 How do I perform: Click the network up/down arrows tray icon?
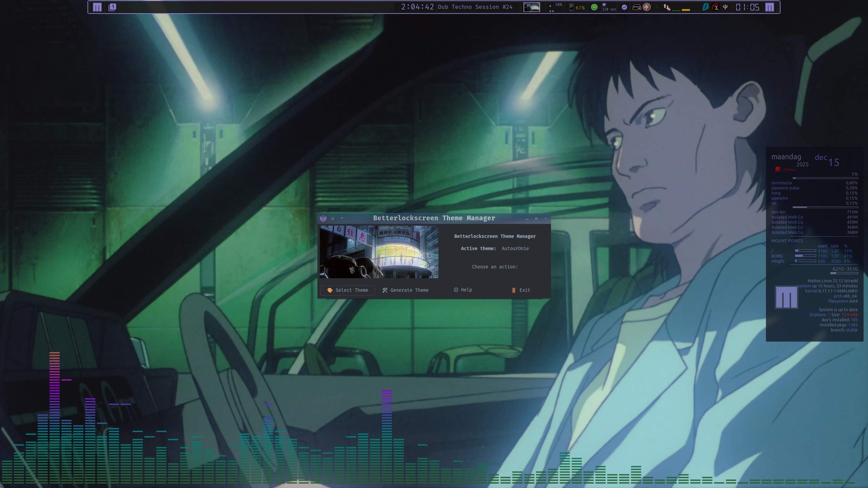click(x=667, y=7)
